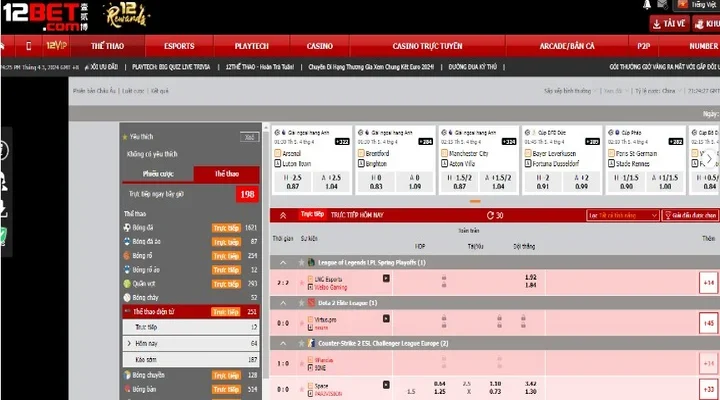Click the football icon beside Bóng đá
Image resolution: width=720 pixels, height=400 pixels.
127,228
